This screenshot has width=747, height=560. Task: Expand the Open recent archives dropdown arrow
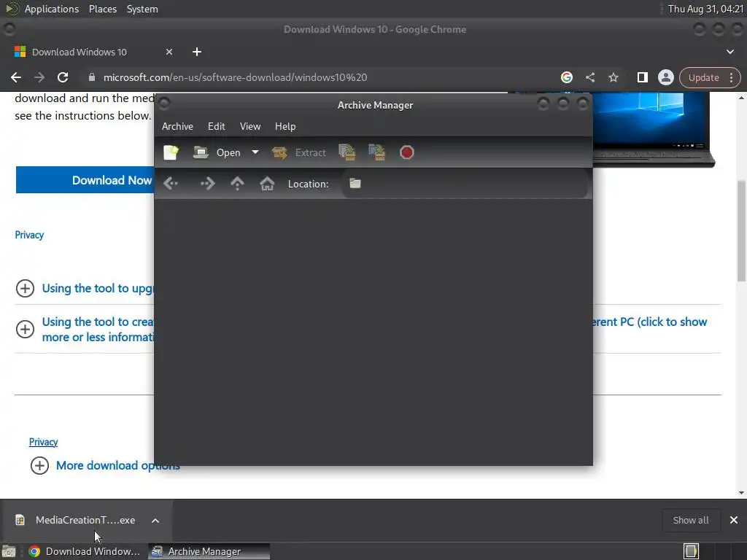pyautogui.click(x=255, y=152)
